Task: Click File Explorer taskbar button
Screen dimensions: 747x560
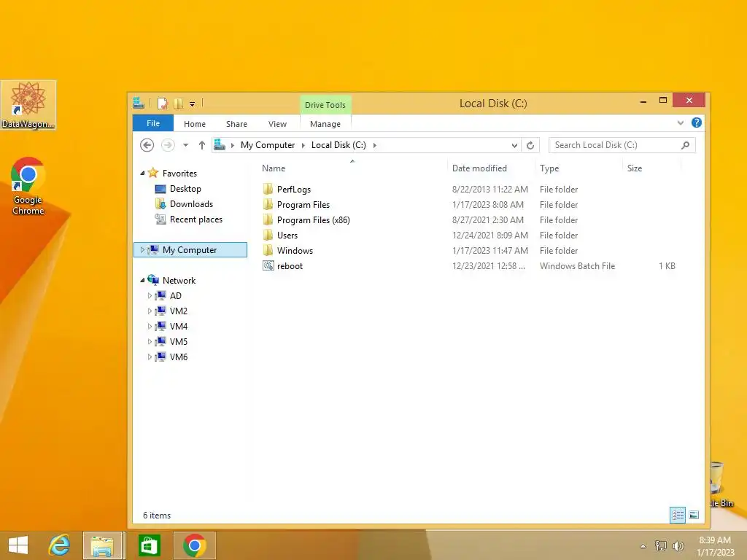Action: (103, 545)
